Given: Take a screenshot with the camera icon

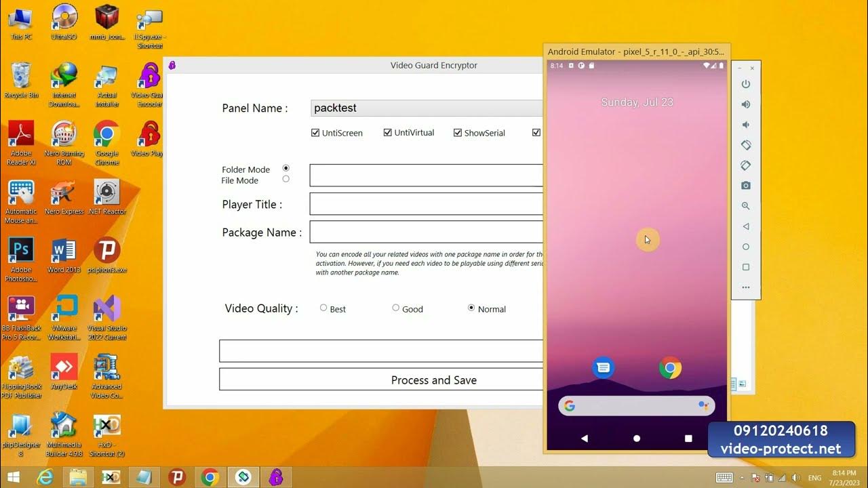Looking at the screenshot, I should point(745,185).
